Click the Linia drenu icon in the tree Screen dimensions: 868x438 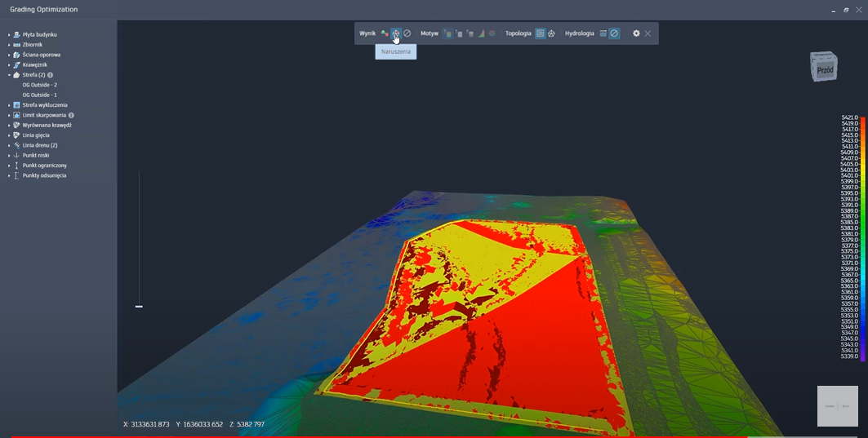click(x=16, y=145)
